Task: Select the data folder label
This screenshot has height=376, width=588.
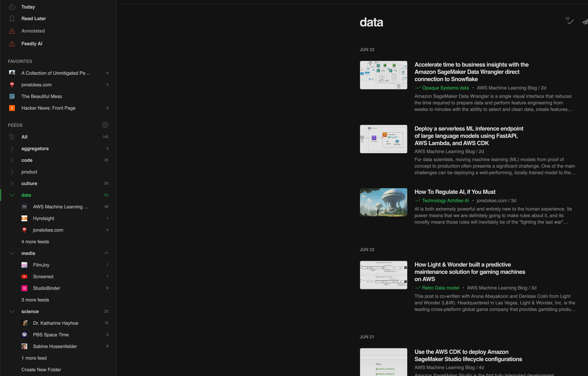Action: coord(26,195)
